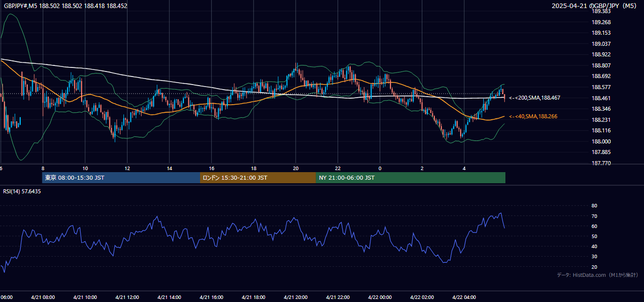Click the 188.231 price axis label
644x302 pixels.
[x=601, y=120]
